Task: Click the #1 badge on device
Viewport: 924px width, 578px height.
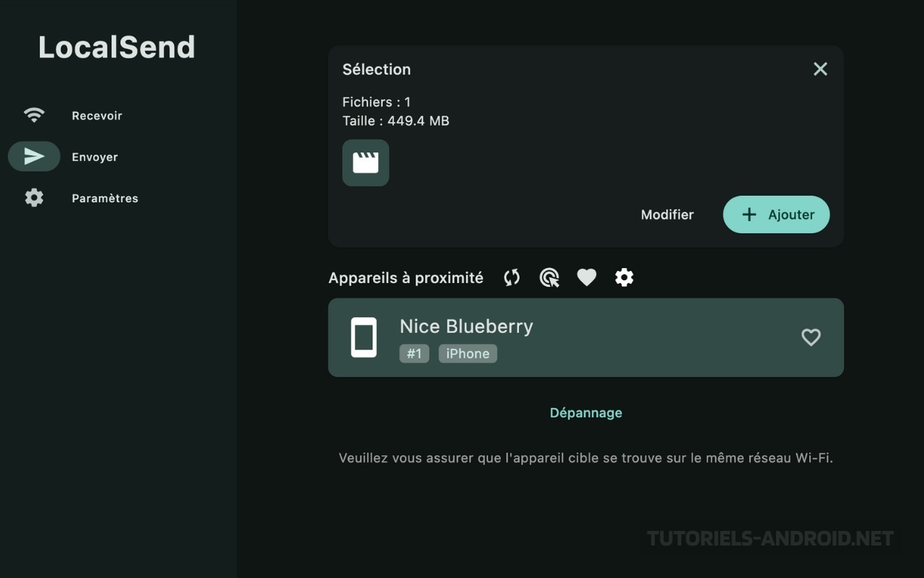Action: 414,353
